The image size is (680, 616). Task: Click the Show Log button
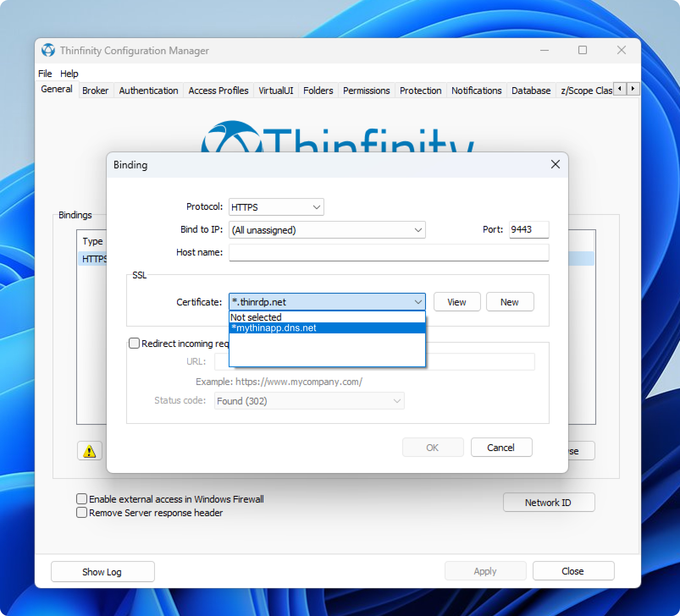click(102, 572)
